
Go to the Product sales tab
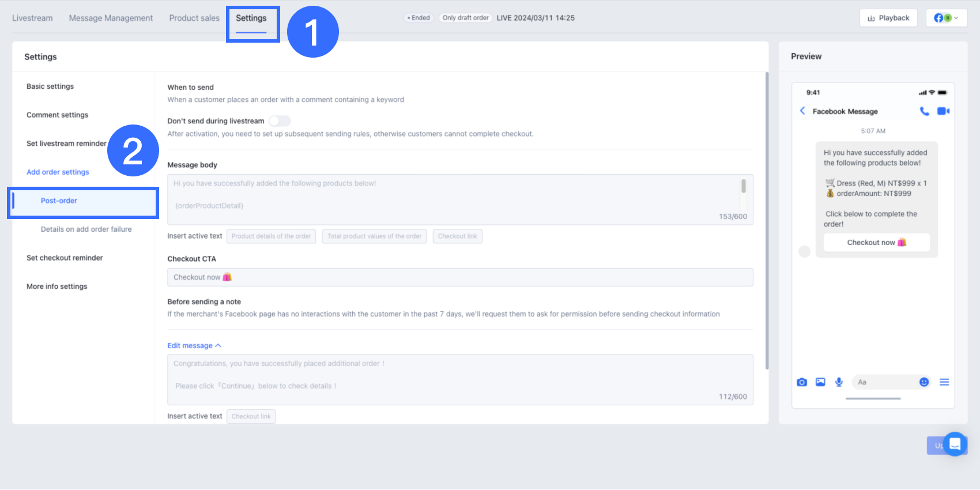click(x=194, y=18)
